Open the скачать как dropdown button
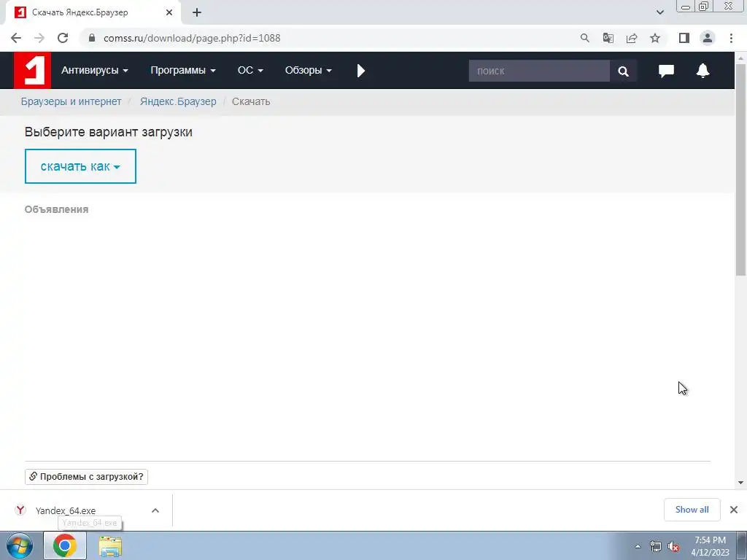Screen dimensions: 747x560 80,166
